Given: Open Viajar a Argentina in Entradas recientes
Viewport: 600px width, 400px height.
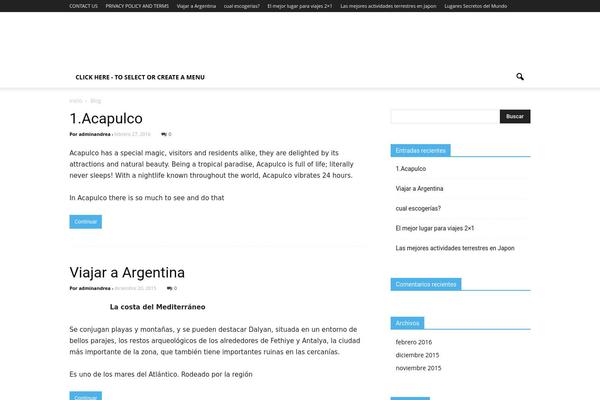Looking at the screenshot, I should click(x=419, y=189).
